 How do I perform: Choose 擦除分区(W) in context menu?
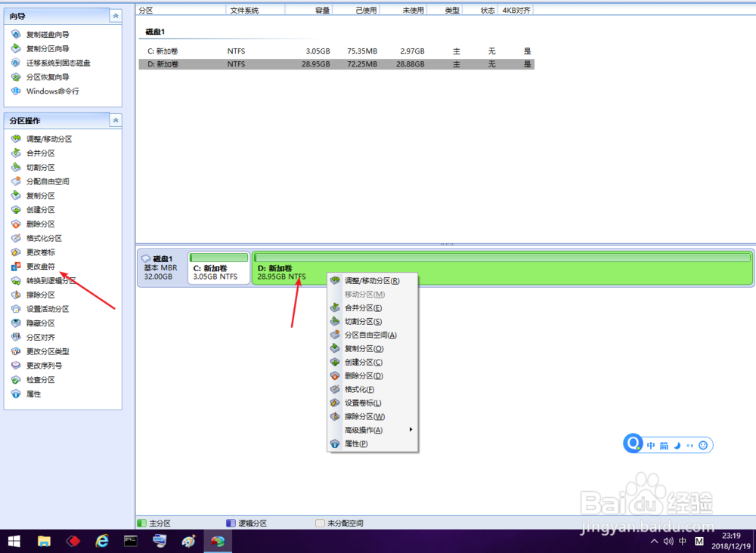pos(372,416)
